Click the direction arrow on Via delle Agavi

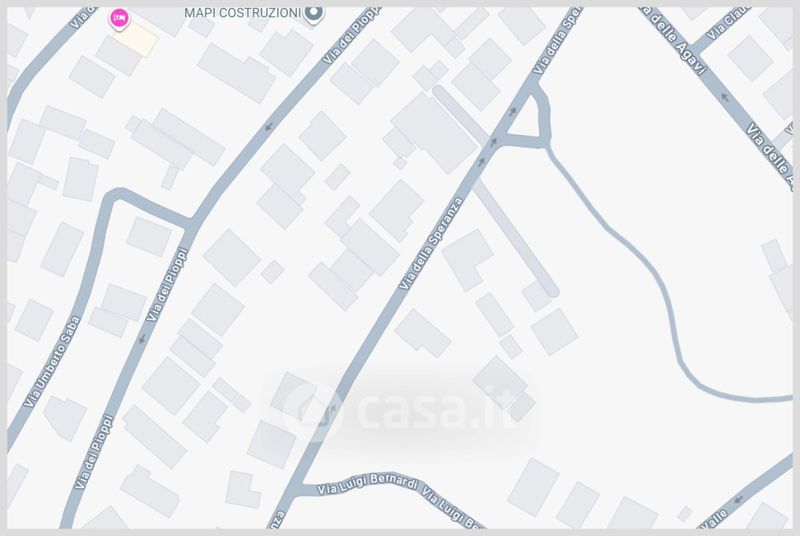(724, 97)
